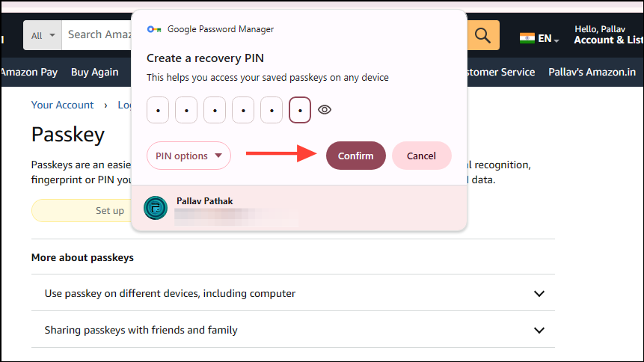Click the More about passkeys heading
The height and width of the screenshot is (362, 644).
point(82,257)
